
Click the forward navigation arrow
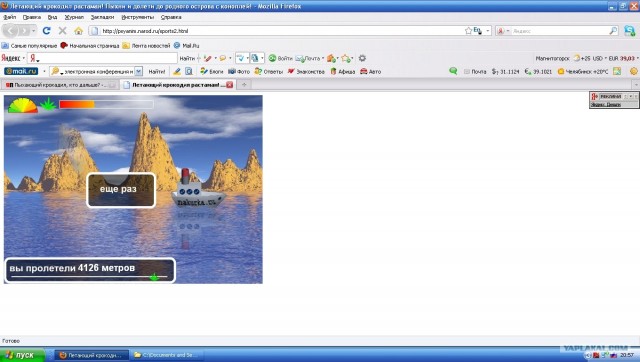point(24,31)
